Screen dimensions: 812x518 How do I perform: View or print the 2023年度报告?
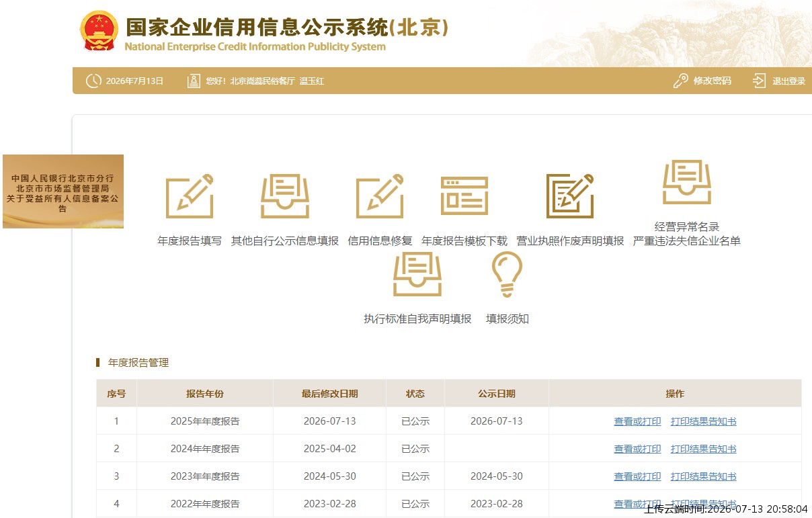[x=637, y=476]
